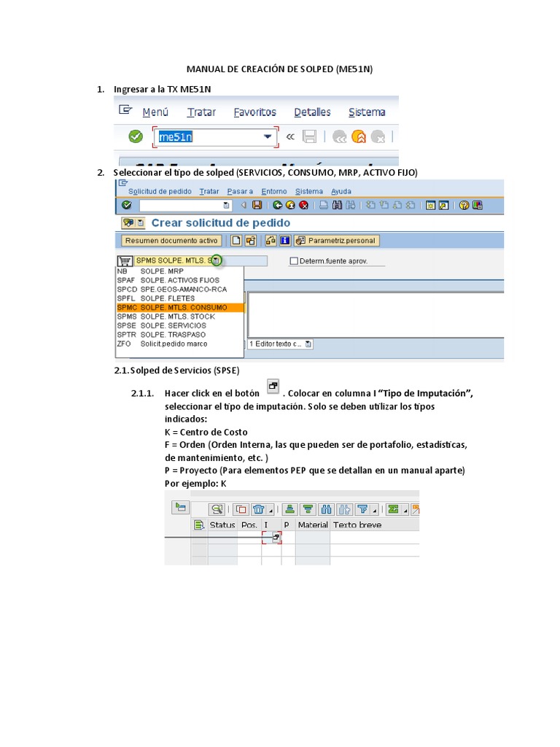Click the Delete trash can icon
The width and height of the screenshot is (560, 747).
pos(259,509)
